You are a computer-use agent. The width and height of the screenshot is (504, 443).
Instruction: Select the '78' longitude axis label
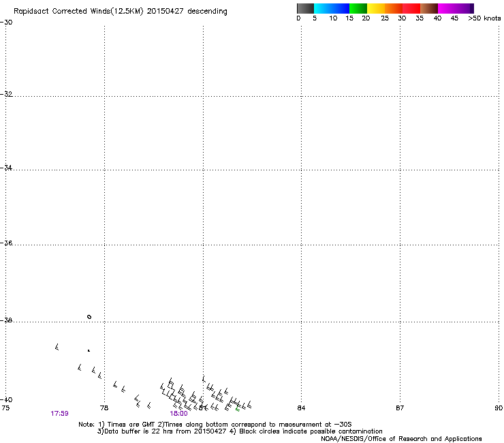point(104,408)
